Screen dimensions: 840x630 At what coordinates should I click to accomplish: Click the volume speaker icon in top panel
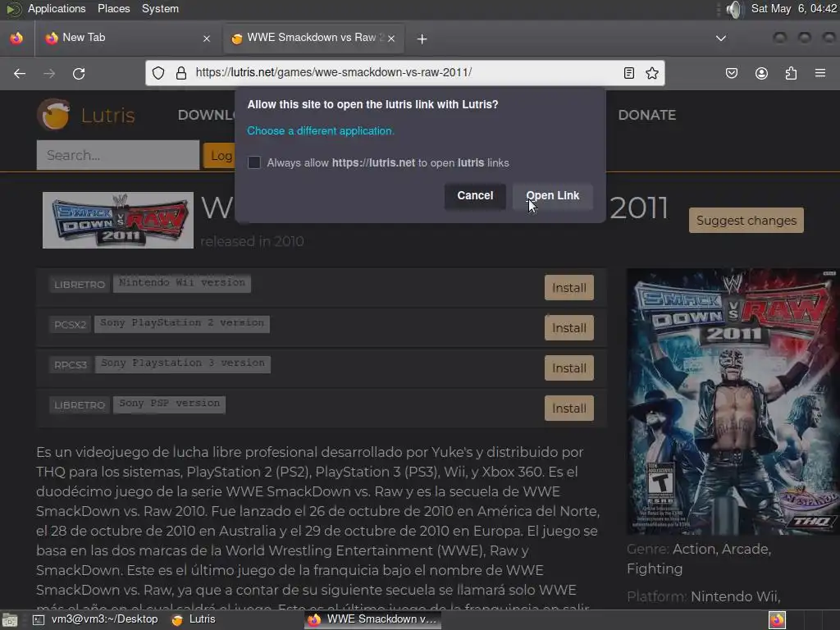point(734,9)
